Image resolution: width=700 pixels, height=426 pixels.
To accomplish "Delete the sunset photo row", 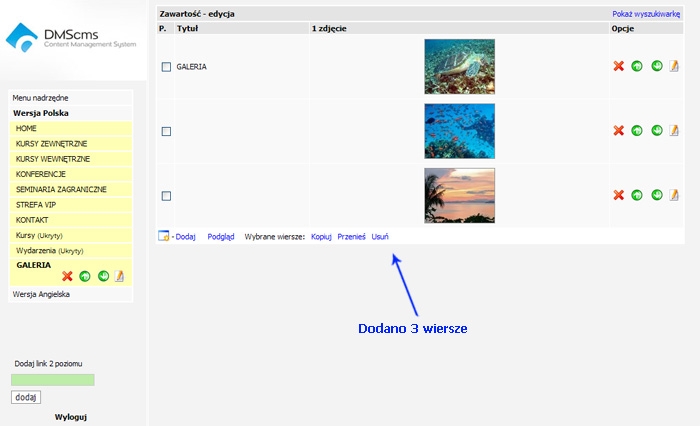I will point(618,195).
